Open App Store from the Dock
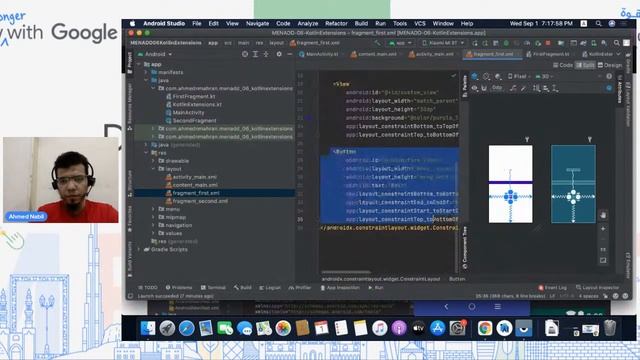 click(438, 328)
